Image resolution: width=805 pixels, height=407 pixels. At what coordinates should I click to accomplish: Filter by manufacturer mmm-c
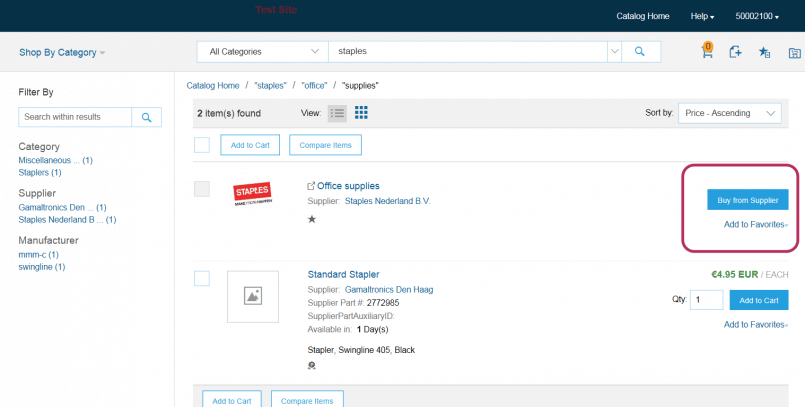(x=39, y=255)
